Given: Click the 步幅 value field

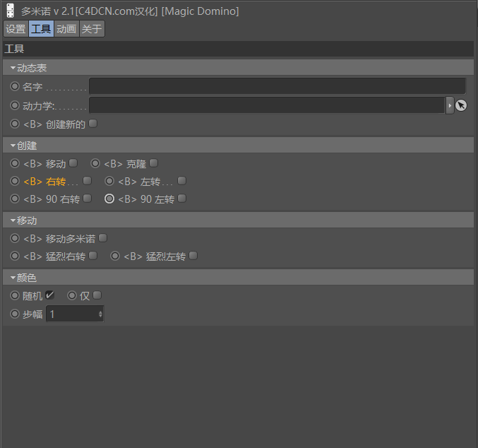Looking at the screenshot, I should point(72,314).
